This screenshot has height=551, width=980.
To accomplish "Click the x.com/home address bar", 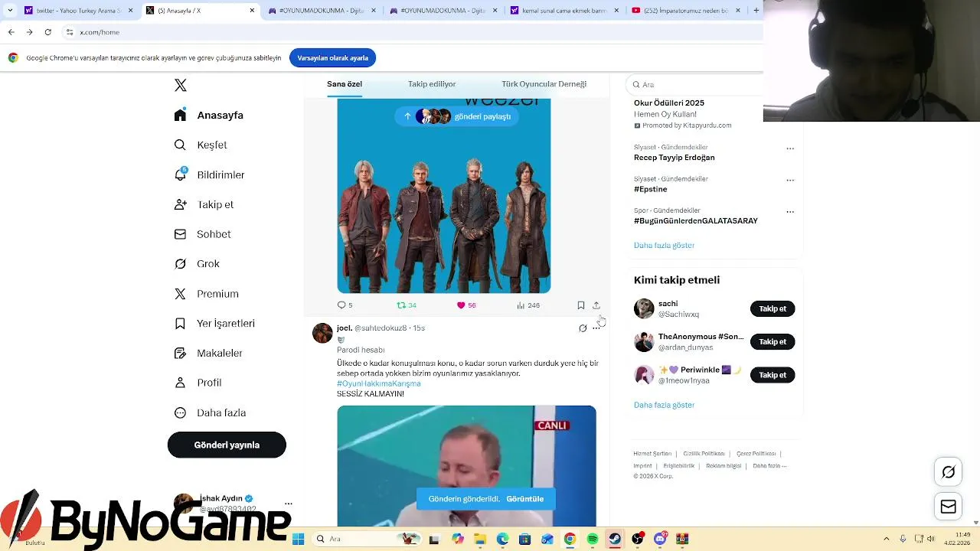I will pos(100,32).
